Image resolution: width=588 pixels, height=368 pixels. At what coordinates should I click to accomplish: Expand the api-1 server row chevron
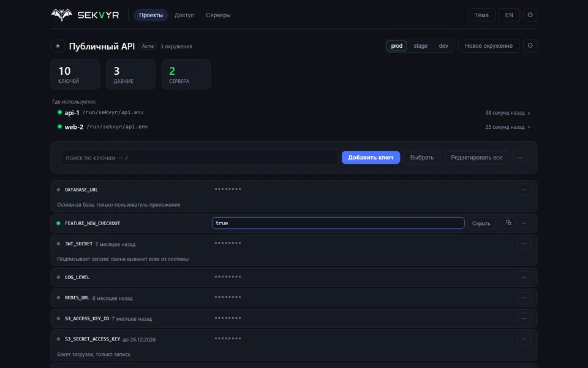[x=529, y=113]
